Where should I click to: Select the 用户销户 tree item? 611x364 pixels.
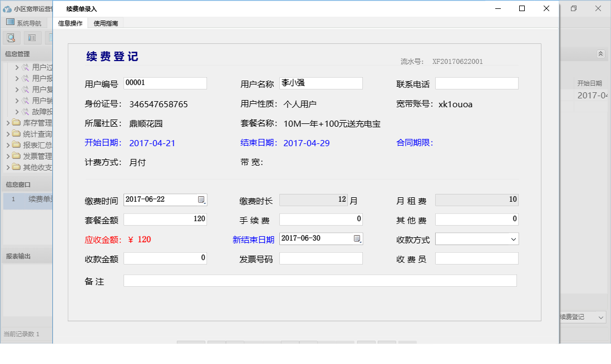(26, 101)
